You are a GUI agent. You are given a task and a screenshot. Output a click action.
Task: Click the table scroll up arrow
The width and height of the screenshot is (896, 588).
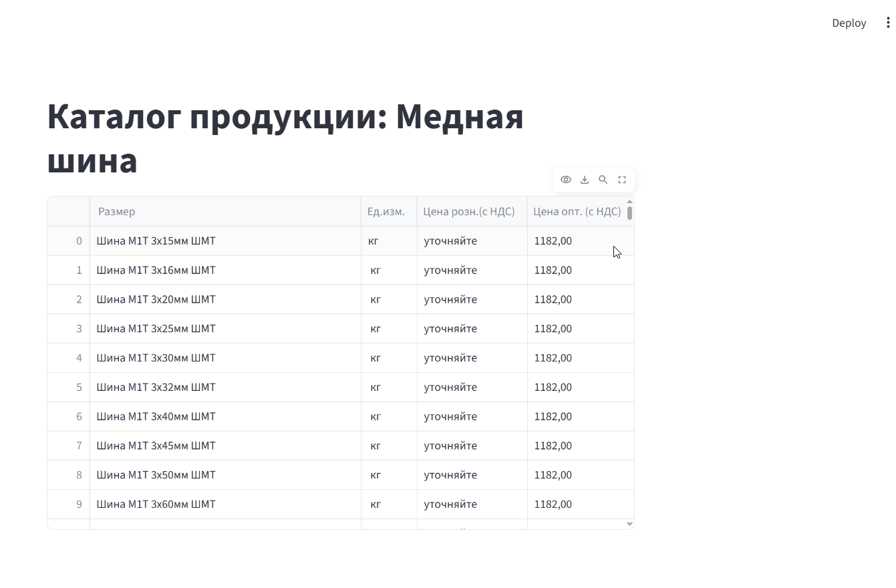pos(629,201)
